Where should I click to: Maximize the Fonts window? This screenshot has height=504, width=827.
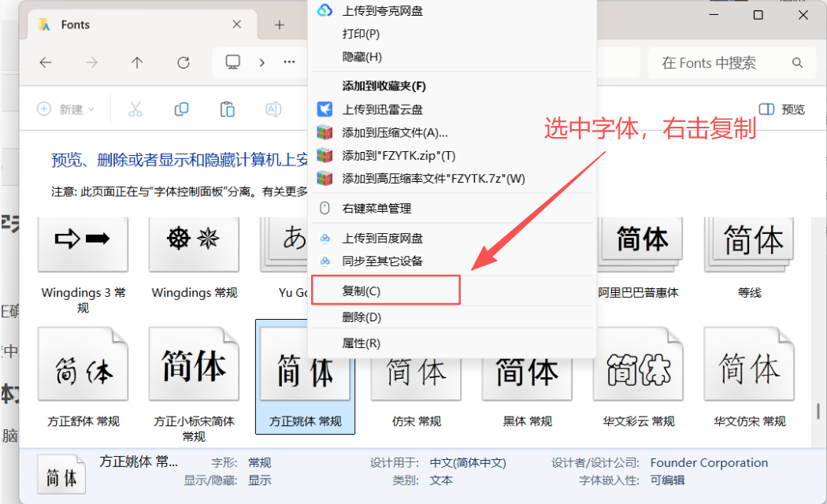click(x=758, y=15)
